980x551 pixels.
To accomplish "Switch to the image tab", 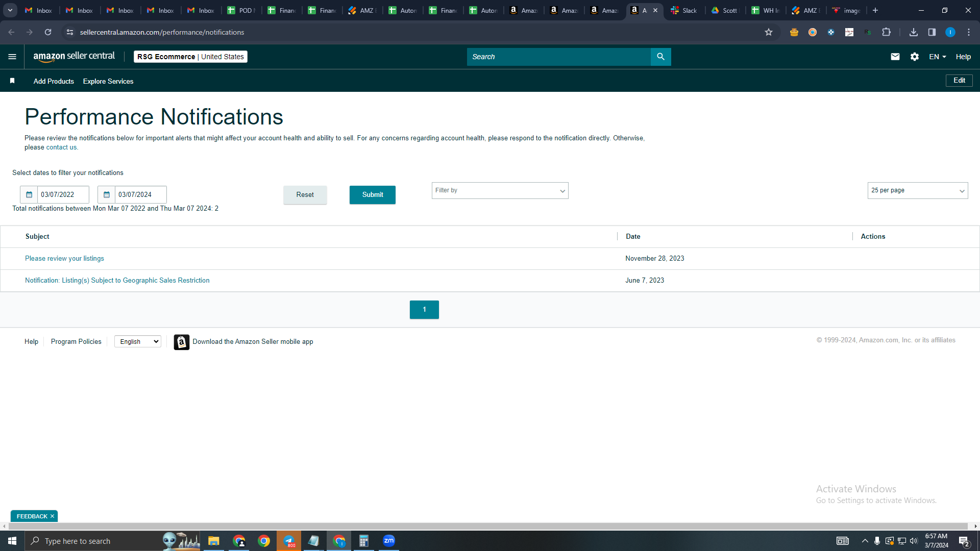I will point(846,10).
